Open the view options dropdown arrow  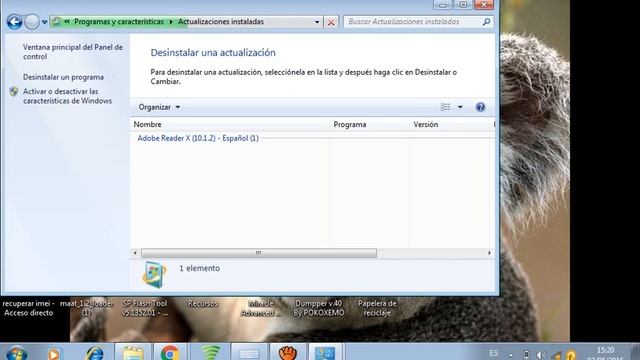(x=460, y=107)
